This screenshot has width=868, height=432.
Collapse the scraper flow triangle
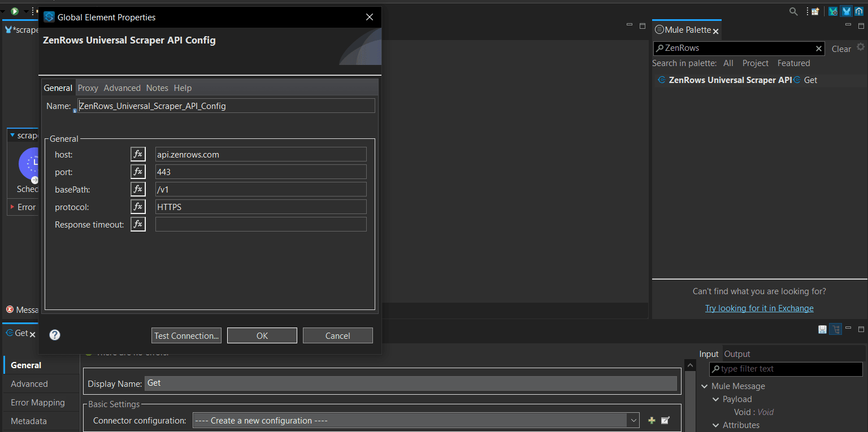pyautogui.click(x=12, y=136)
